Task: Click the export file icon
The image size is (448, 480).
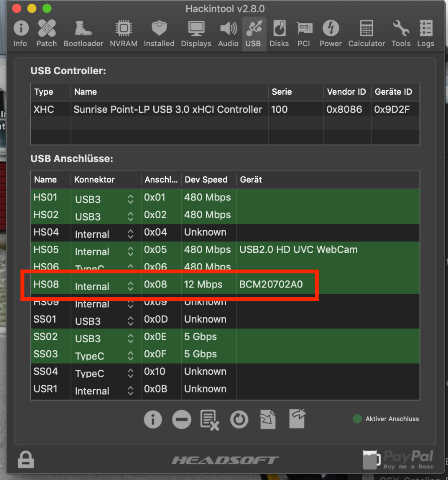Action: pos(298,418)
